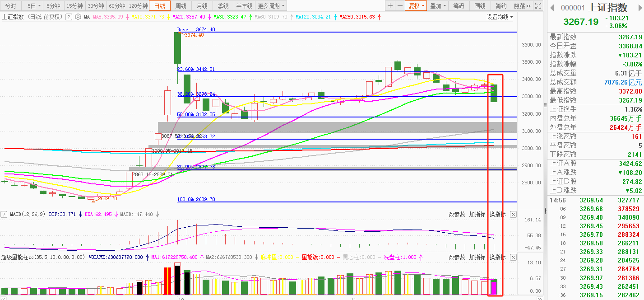Click the 上证换手 row
The width and height of the screenshot is (644, 300).
[596, 109]
